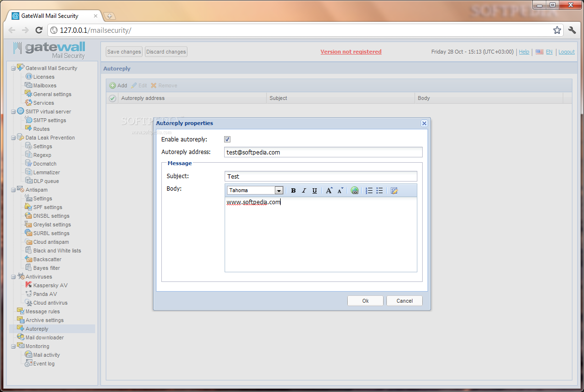The height and width of the screenshot is (392, 584).
Task: Toggle italic formatting in body editor
Action: (304, 191)
